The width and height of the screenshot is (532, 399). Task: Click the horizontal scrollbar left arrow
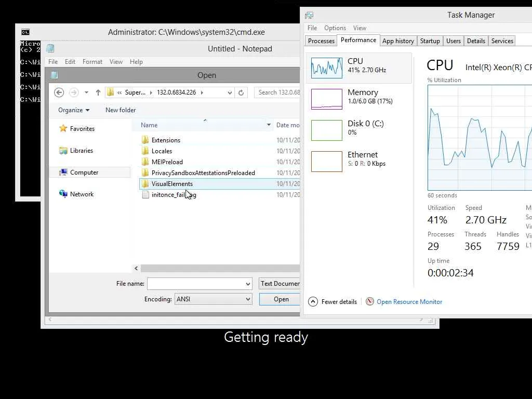136,269
